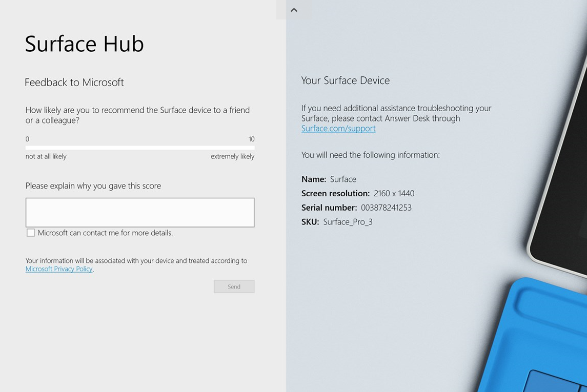Open the Microsoft Privacy Policy link
Image resolution: width=587 pixels, height=392 pixels.
(58, 269)
